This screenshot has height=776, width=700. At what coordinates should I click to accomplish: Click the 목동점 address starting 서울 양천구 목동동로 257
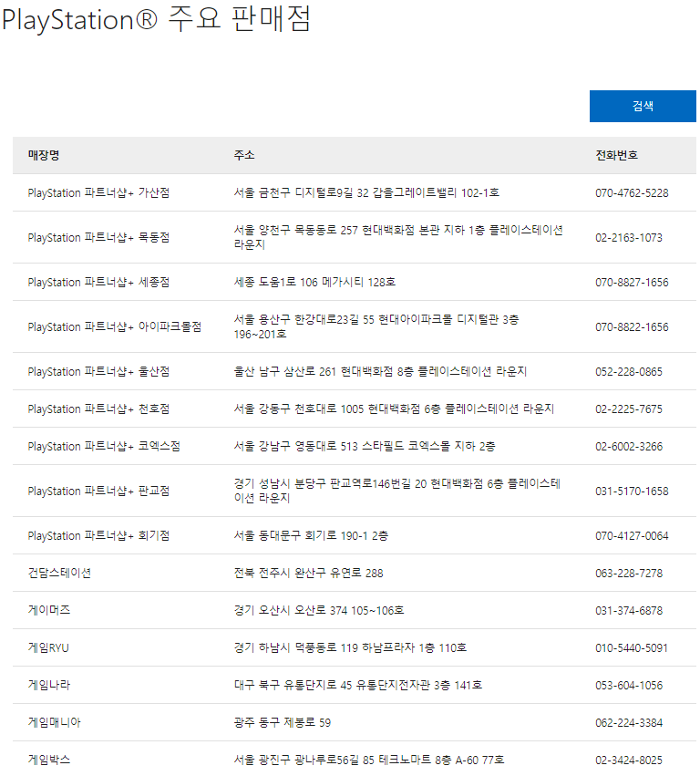point(398,238)
